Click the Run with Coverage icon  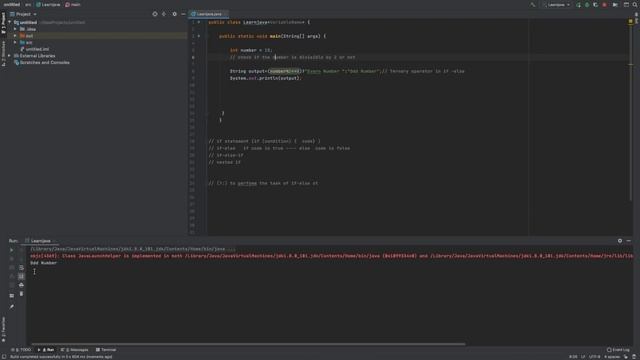[596, 5]
